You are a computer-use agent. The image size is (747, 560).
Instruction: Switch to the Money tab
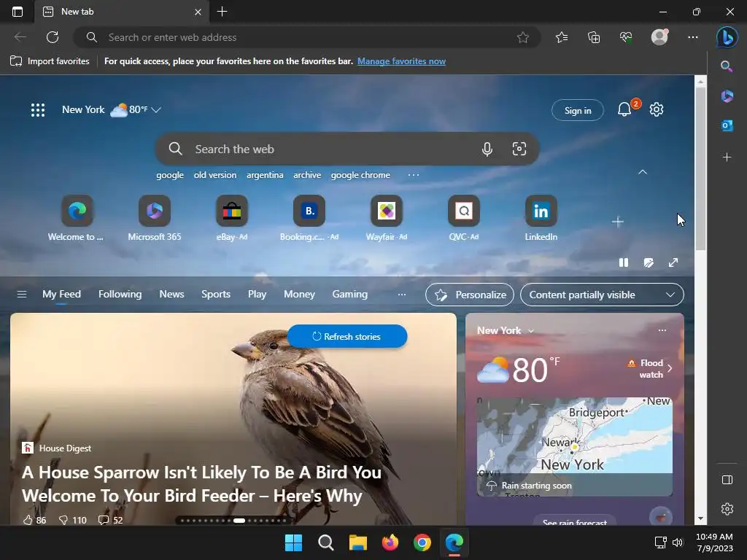(x=299, y=295)
